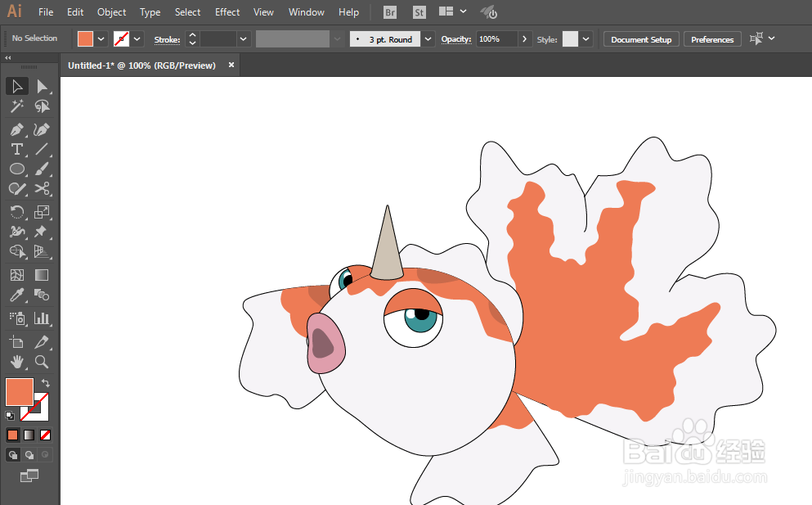The image size is (812, 505).
Task: Select the Blend tool
Action: point(42,295)
